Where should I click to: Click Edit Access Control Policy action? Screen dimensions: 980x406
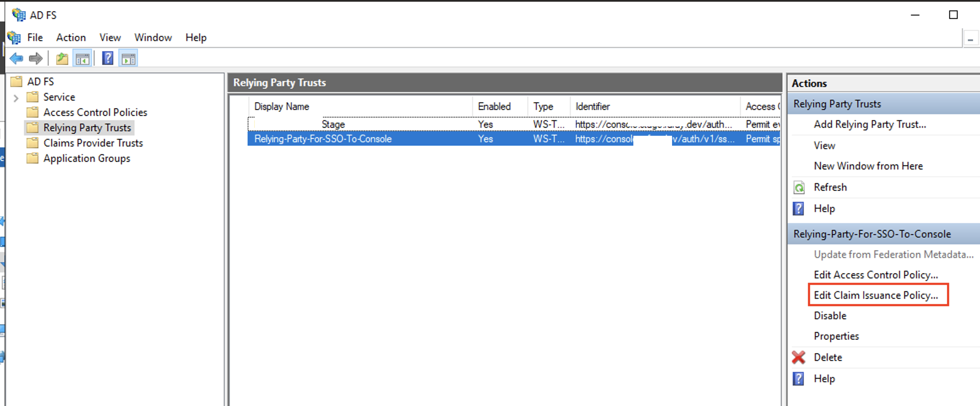[x=876, y=275]
